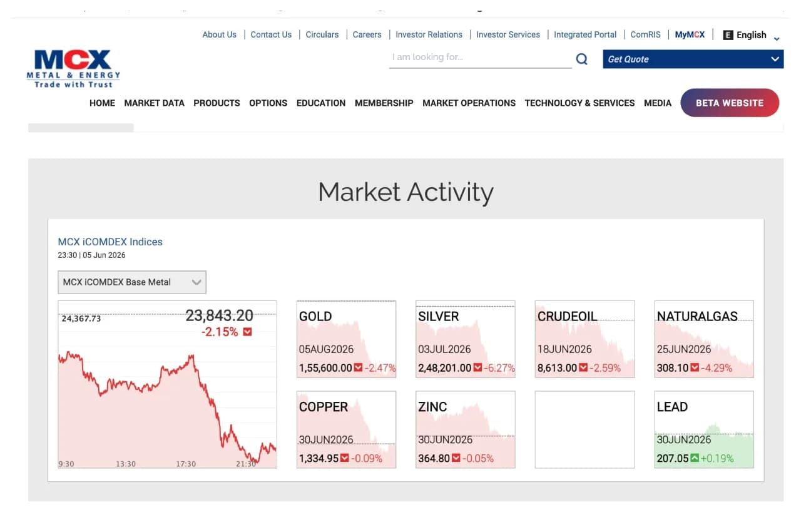Go to the Integrated Portal link
This screenshot has height=532, width=801.
point(585,35)
